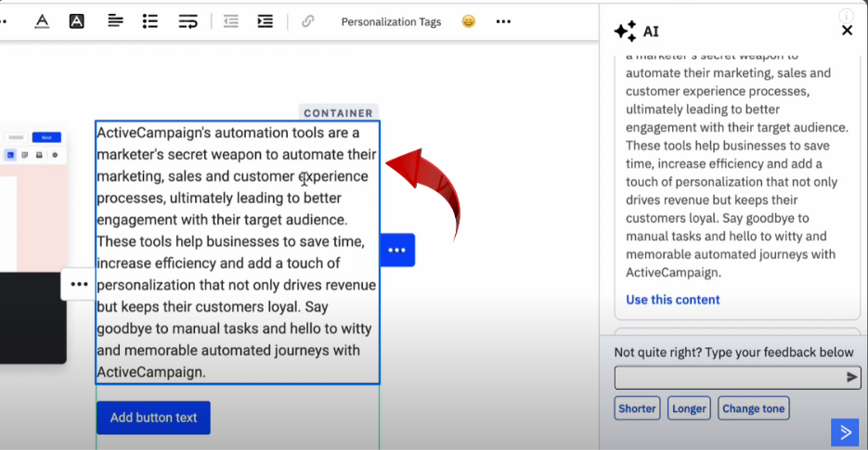Open the text color tool
Image resolution: width=868 pixels, height=450 pixels.
(42, 21)
